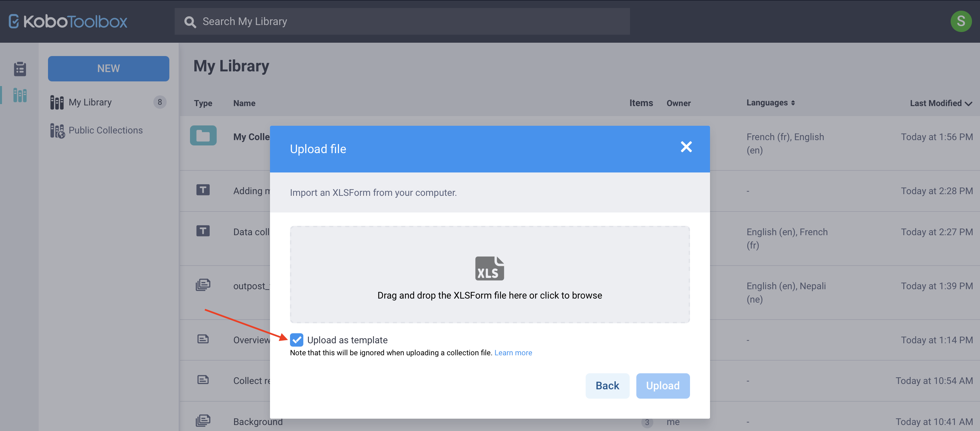
Task: Click the collection icon beside outpost row
Action: click(x=203, y=285)
